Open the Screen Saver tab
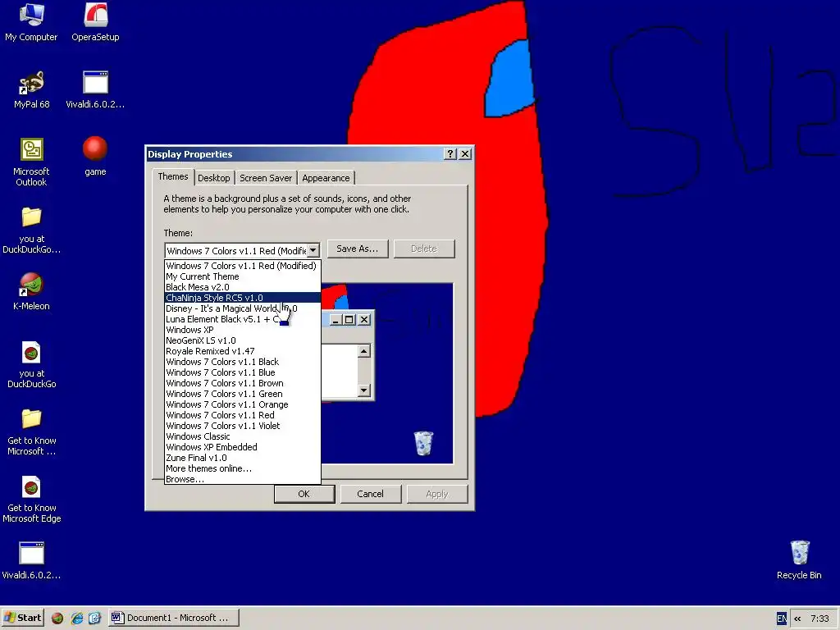This screenshot has width=840, height=630. coord(266,178)
